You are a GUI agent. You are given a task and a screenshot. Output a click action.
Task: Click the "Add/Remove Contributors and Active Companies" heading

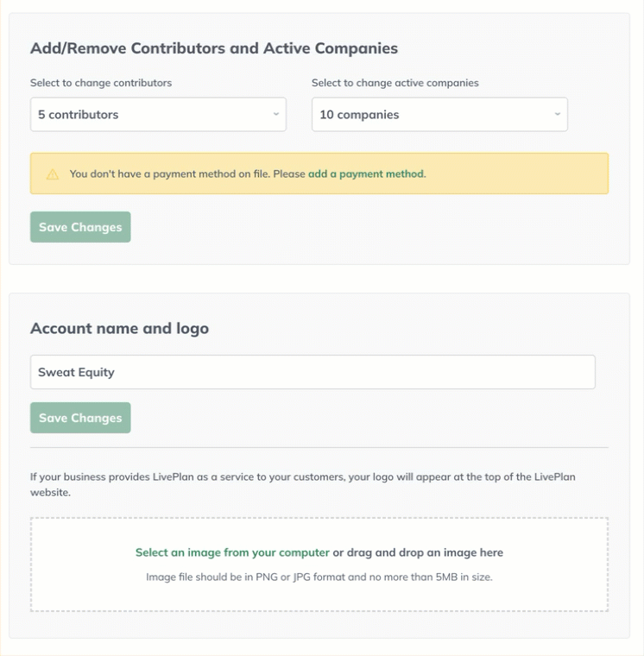click(x=214, y=48)
